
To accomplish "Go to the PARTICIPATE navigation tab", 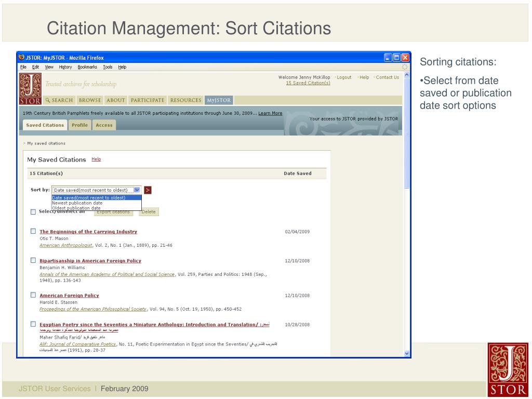I will (x=148, y=100).
